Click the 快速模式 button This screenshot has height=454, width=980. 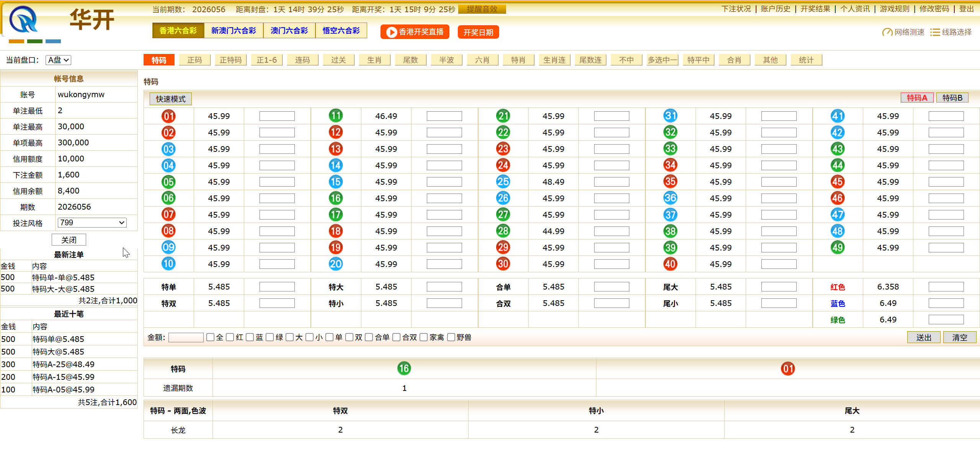[171, 99]
